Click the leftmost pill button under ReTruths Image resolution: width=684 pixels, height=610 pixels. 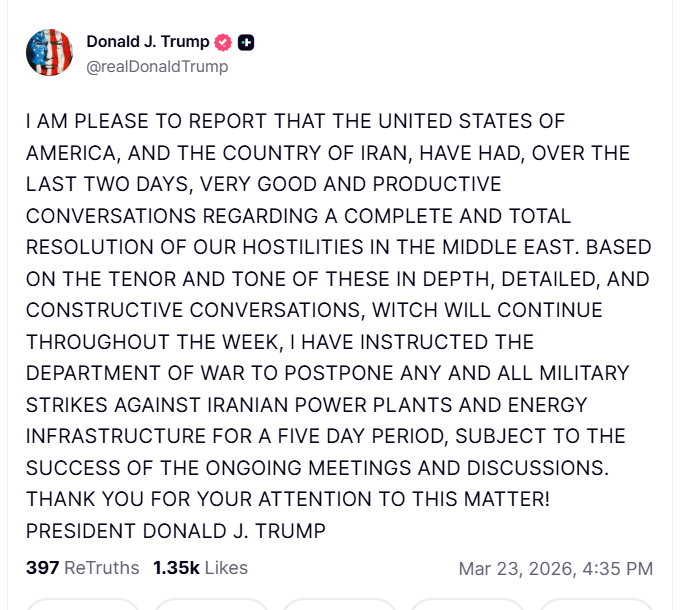[82, 603]
